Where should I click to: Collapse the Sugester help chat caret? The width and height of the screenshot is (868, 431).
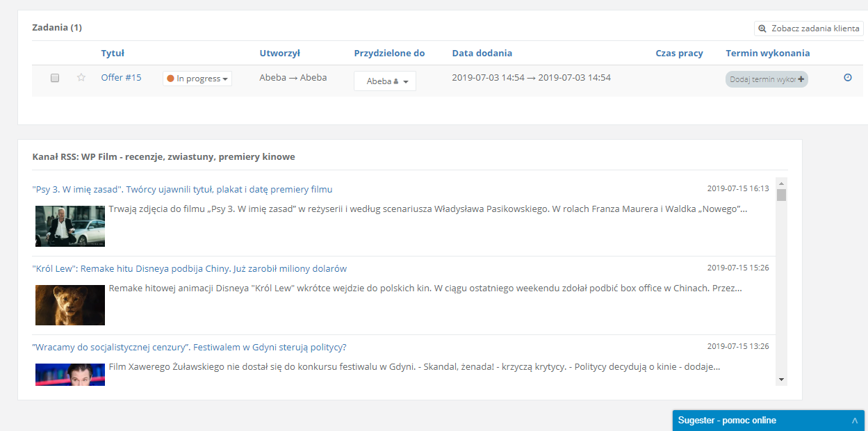click(854, 421)
